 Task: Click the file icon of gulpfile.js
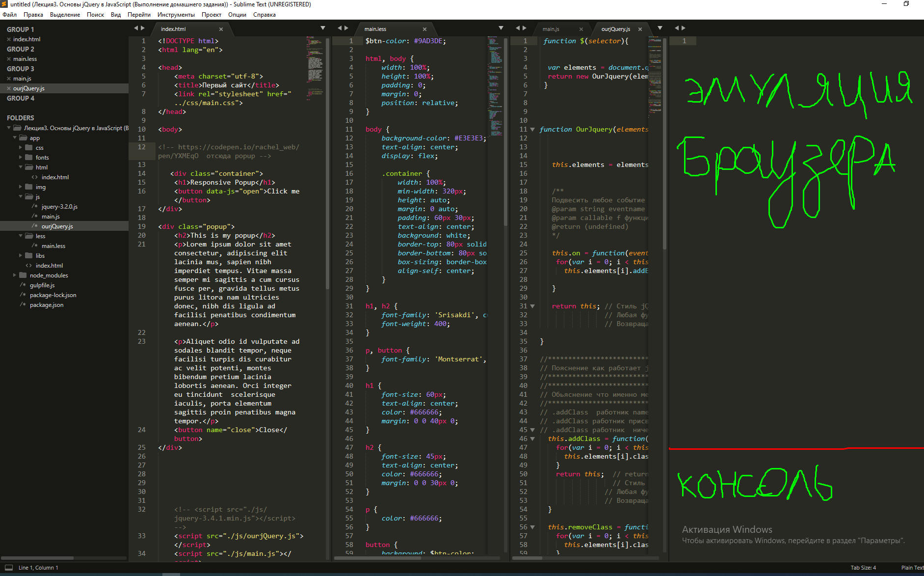coord(23,285)
